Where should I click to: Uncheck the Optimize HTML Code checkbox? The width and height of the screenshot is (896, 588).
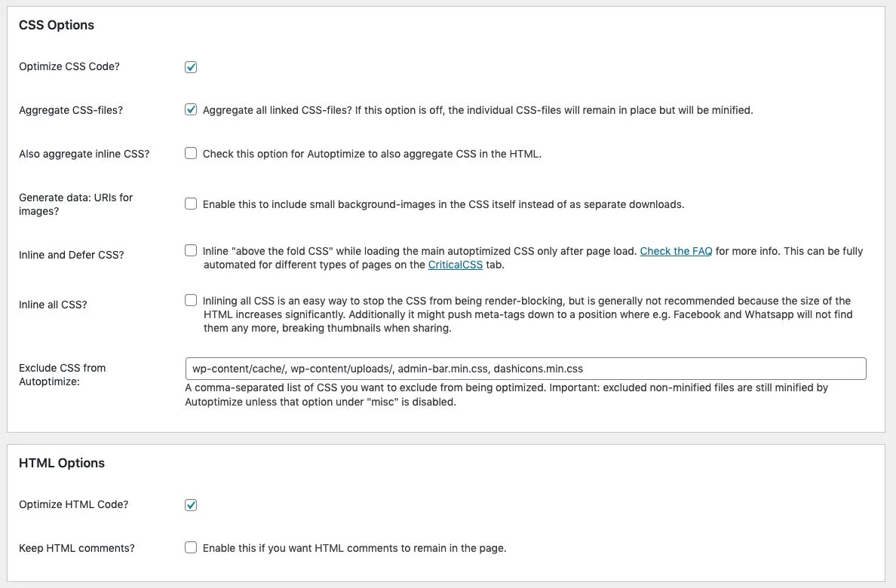pyautogui.click(x=191, y=505)
